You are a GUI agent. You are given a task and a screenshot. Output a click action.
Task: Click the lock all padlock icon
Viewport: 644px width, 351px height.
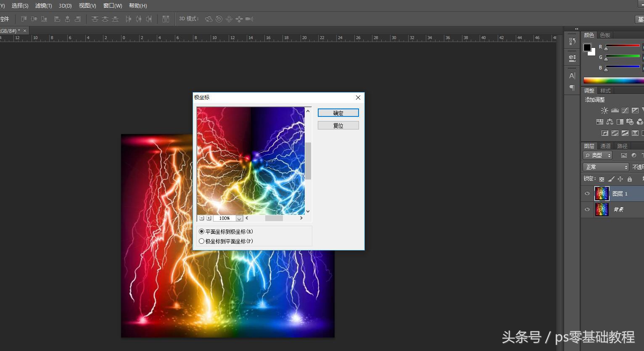(x=629, y=179)
